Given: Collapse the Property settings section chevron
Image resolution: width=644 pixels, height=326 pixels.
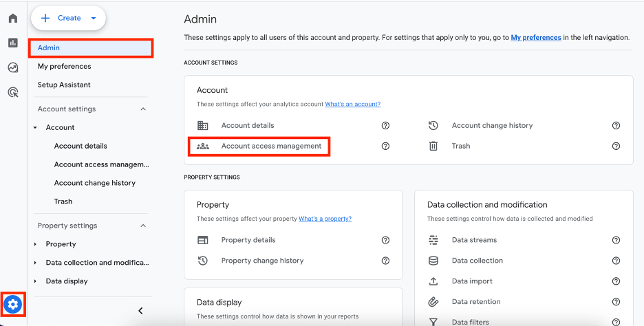Looking at the screenshot, I should pyautogui.click(x=143, y=226).
